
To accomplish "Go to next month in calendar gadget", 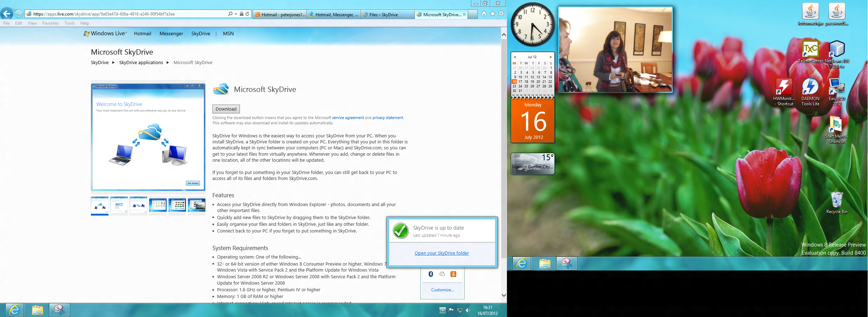I will [x=551, y=57].
